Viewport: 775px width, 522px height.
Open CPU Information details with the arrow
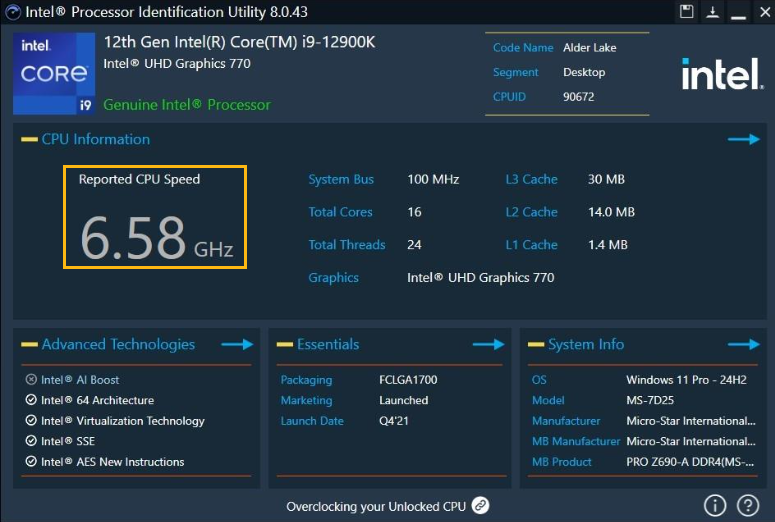pyautogui.click(x=744, y=139)
